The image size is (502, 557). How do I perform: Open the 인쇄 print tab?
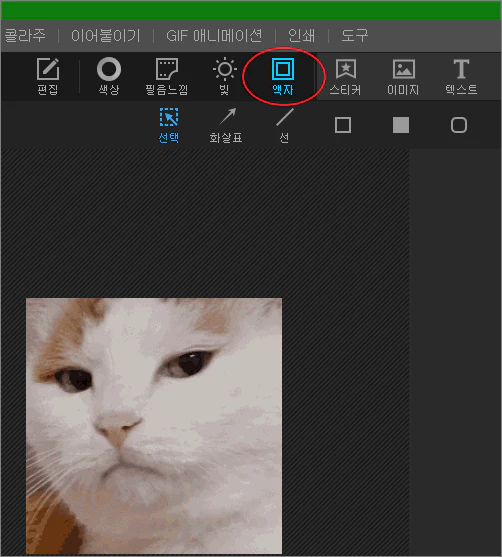click(x=301, y=36)
